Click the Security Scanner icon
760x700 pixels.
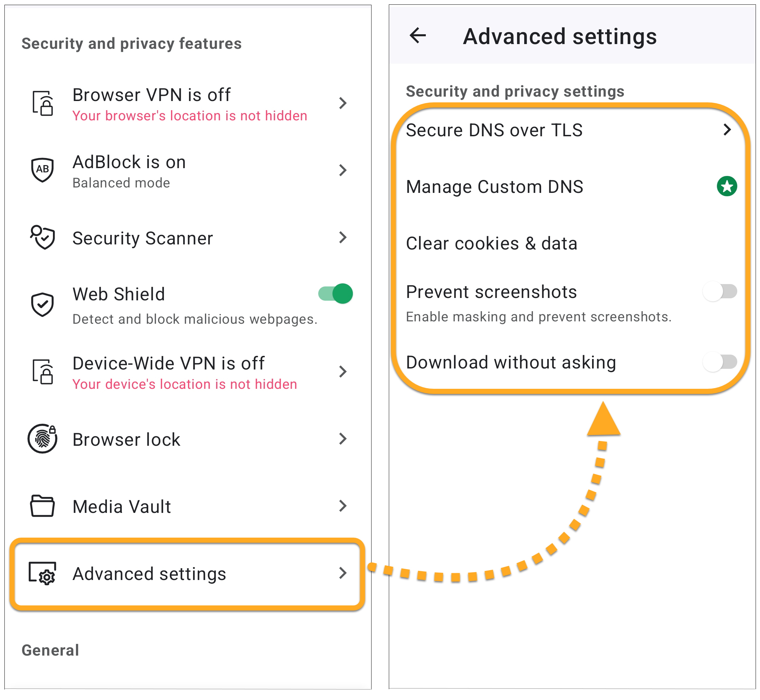tap(42, 237)
